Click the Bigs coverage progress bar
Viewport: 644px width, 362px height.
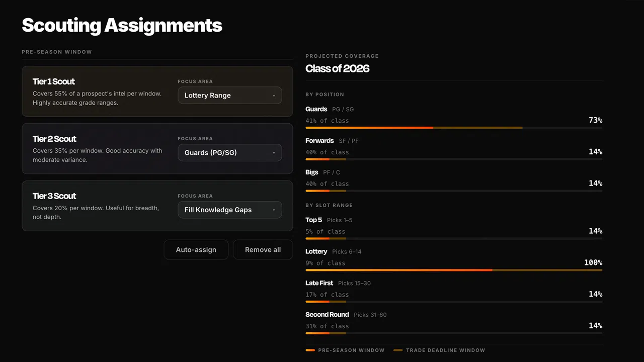coord(454,191)
